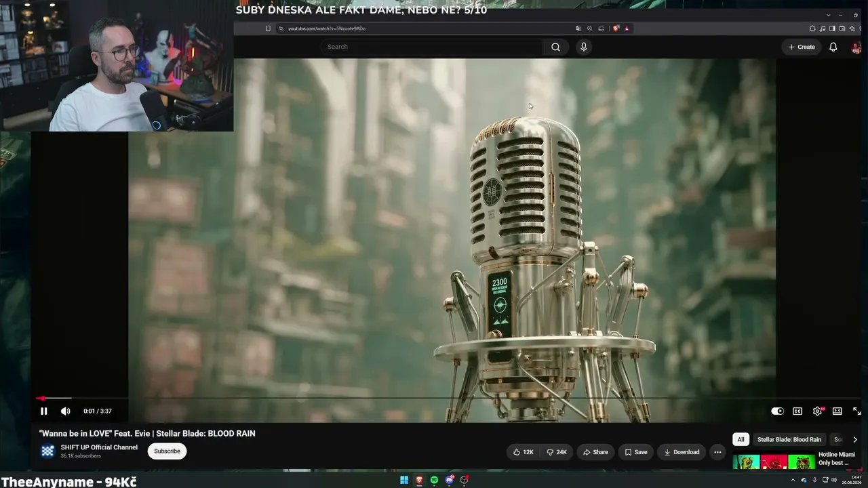The width and height of the screenshot is (868, 488).
Task: Click the translate page icon
Action: pos(578,28)
